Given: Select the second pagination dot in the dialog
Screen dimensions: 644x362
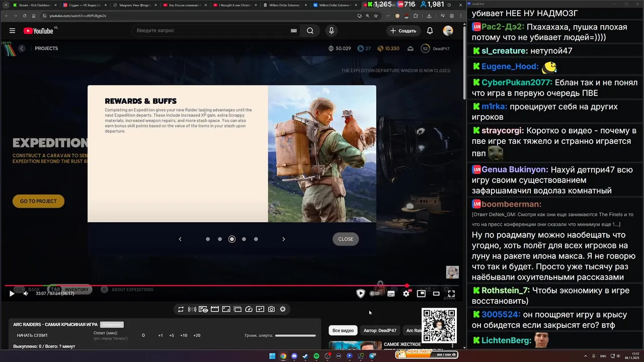Looking at the screenshot, I should [x=220, y=239].
